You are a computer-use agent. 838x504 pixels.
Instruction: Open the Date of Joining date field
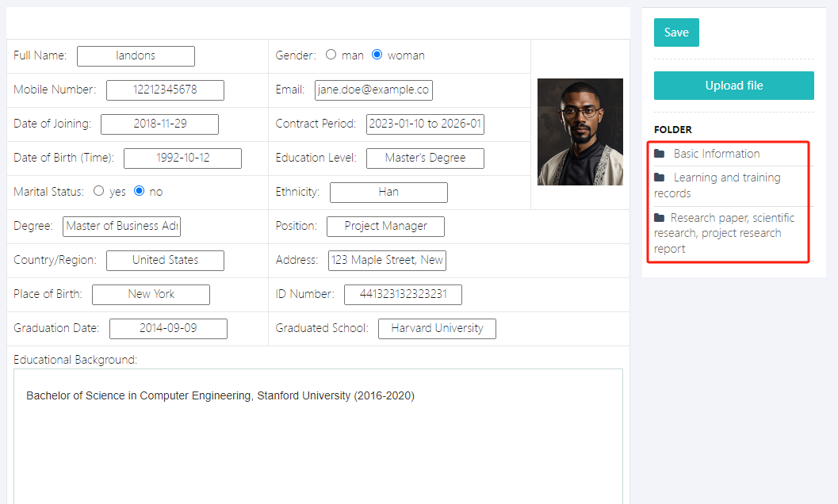point(159,124)
